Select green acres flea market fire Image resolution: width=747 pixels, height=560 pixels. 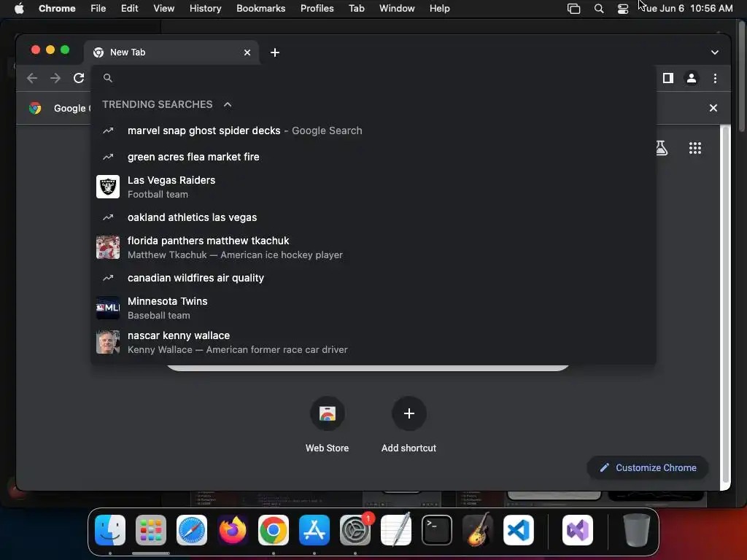[x=373, y=157]
